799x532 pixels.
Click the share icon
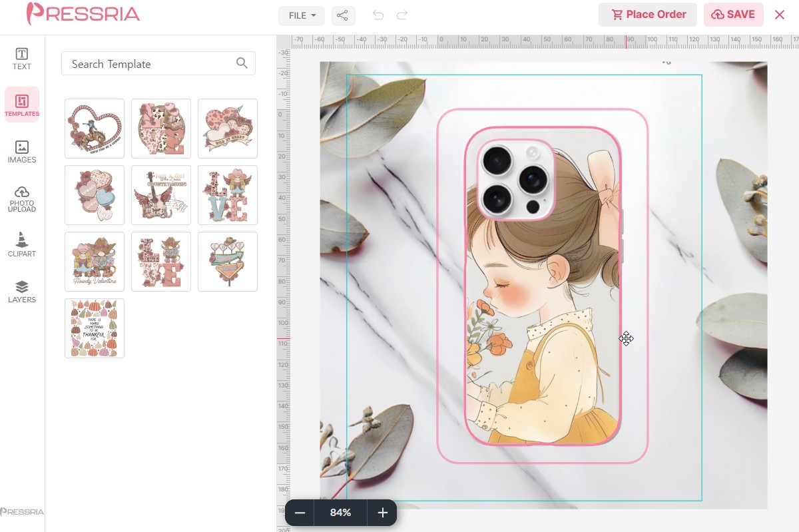343,15
